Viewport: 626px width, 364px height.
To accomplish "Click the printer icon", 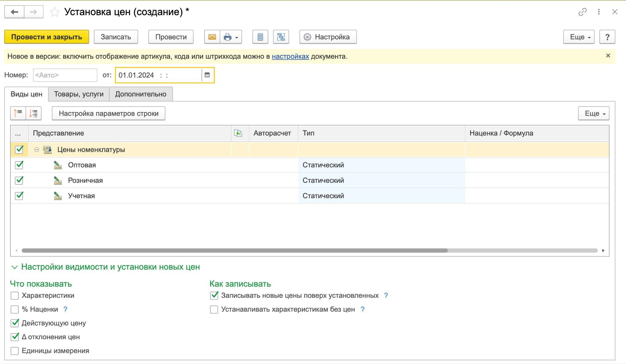I will pyautogui.click(x=227, y=37).
